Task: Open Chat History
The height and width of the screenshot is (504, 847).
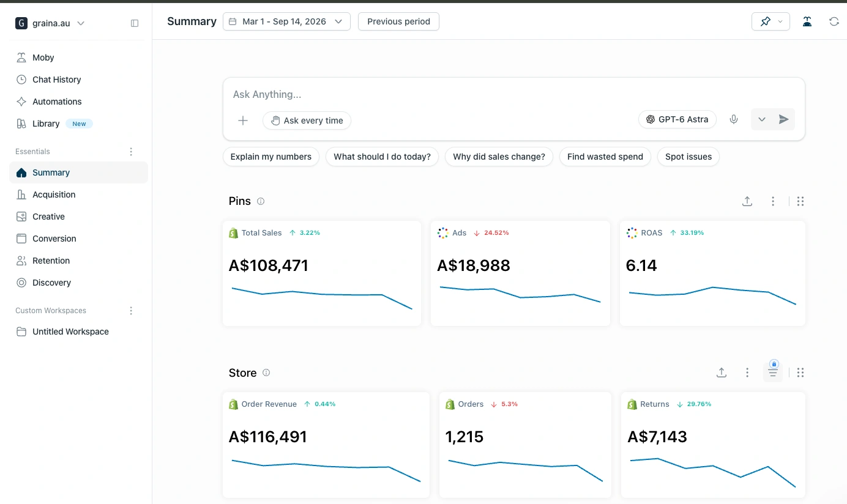Action: pyautogui.click(x=78, y=80)
